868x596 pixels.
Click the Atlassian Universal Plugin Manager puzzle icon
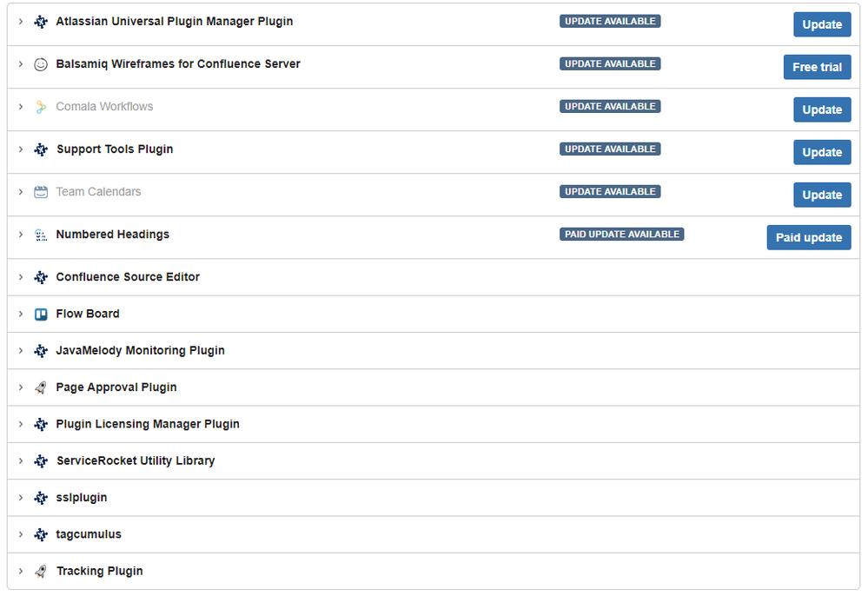coord(41,22)
